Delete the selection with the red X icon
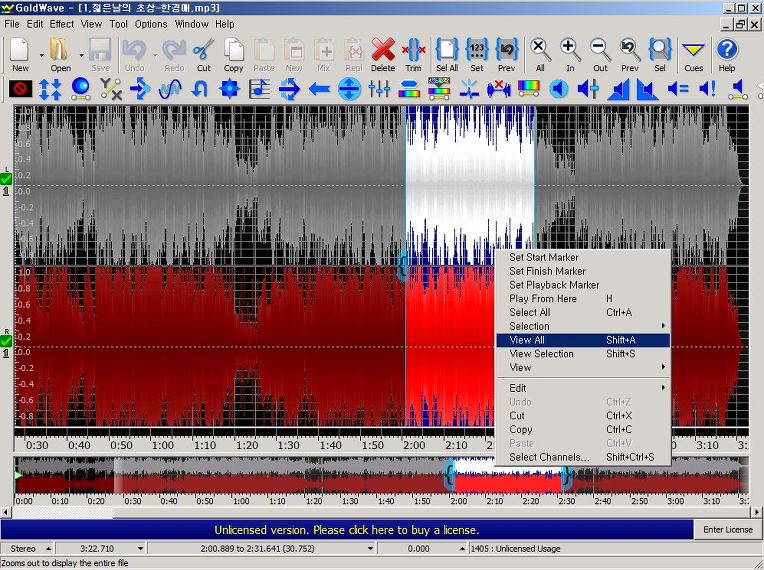The height and width of the screenshot is (570, 764). point(383,55)
